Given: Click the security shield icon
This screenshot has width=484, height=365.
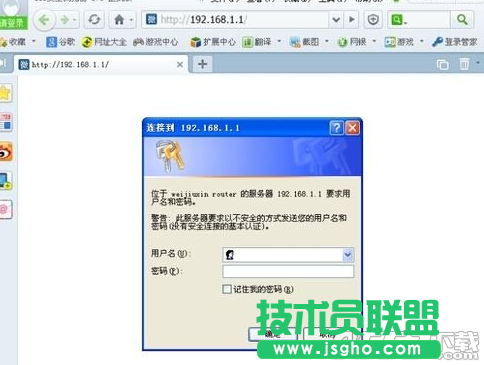Looking at the screenshot, I should point(373,20).
